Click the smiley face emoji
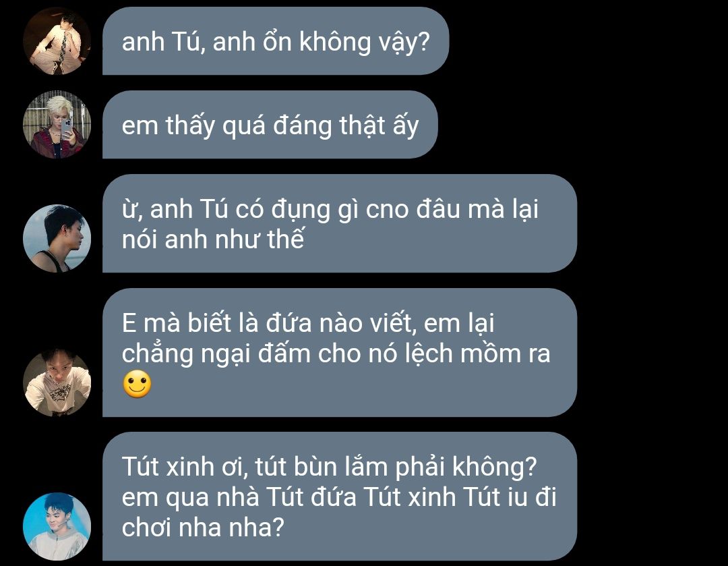The width and height of the screenshot is (728, 566). [137, 385]
